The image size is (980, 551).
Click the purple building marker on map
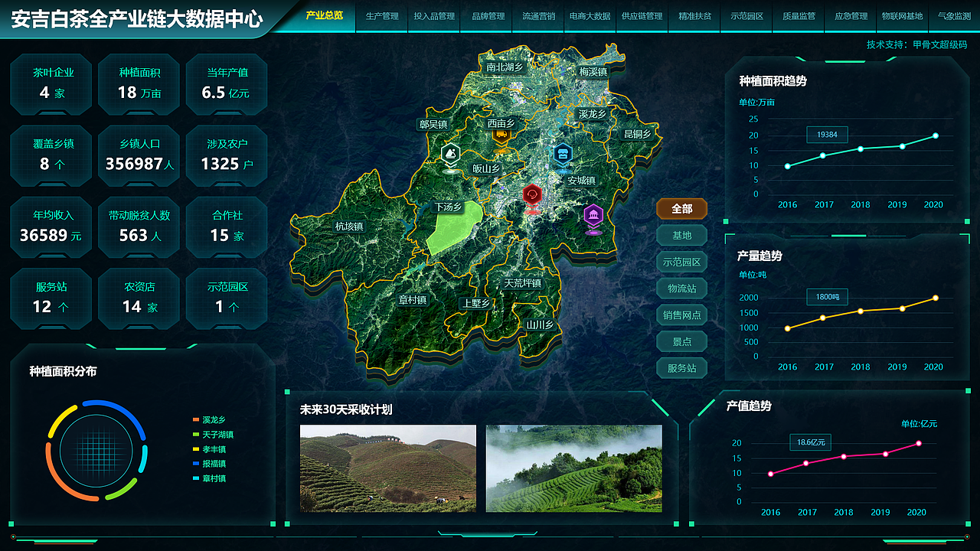pyautogui.click(x=593, y=218)
